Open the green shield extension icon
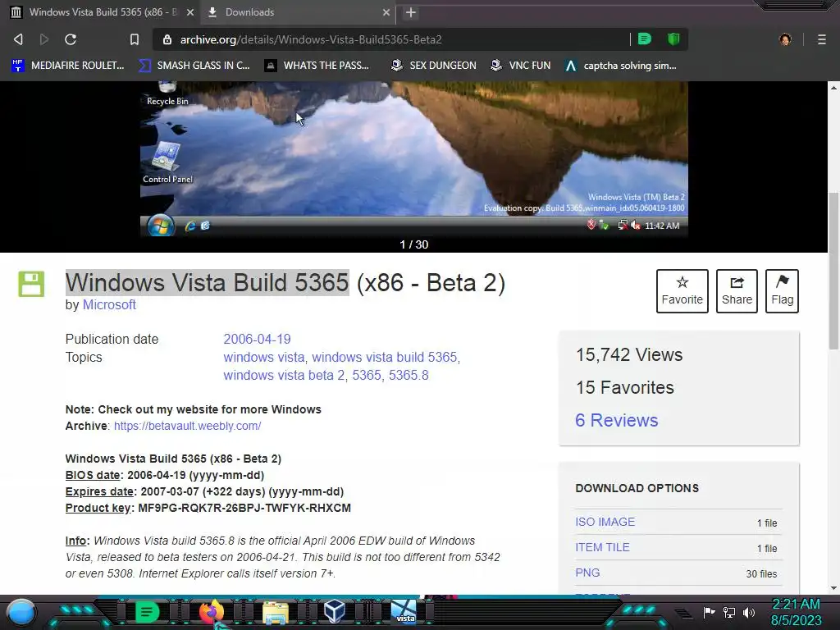 673,39
